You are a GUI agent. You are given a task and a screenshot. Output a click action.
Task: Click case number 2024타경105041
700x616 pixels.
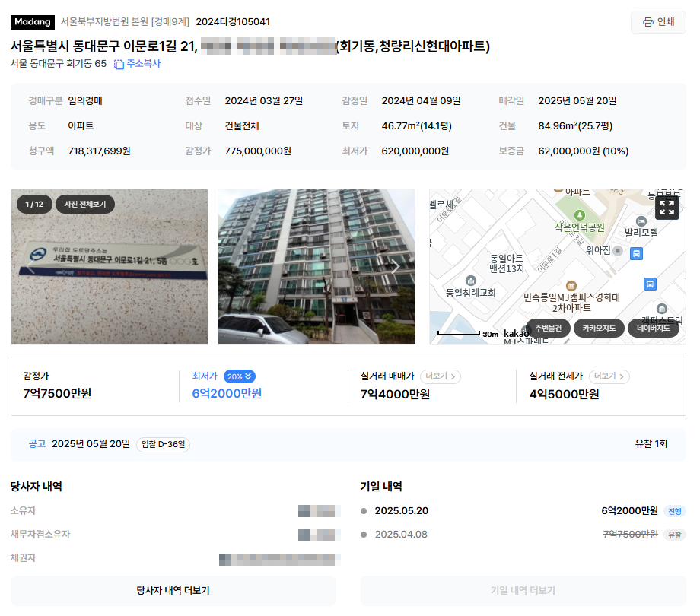[233, 22]
